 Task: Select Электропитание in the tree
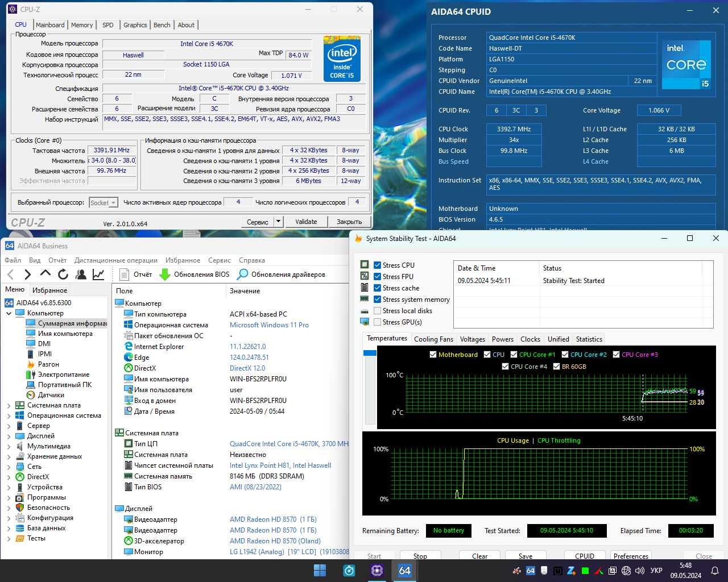click(64, 375)
